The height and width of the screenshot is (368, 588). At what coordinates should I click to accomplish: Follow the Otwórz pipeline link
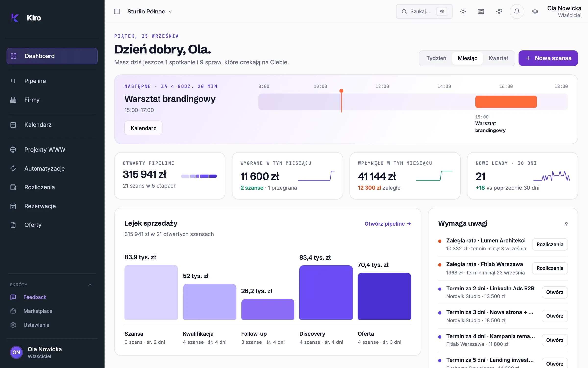(x=388, y=224)
